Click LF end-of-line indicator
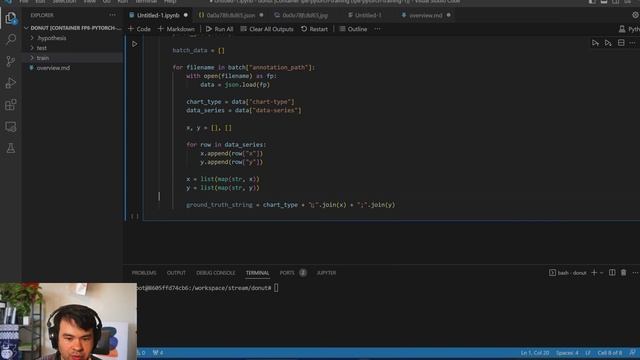The width and height of the screenshot is (640, 360). [588, 353]
